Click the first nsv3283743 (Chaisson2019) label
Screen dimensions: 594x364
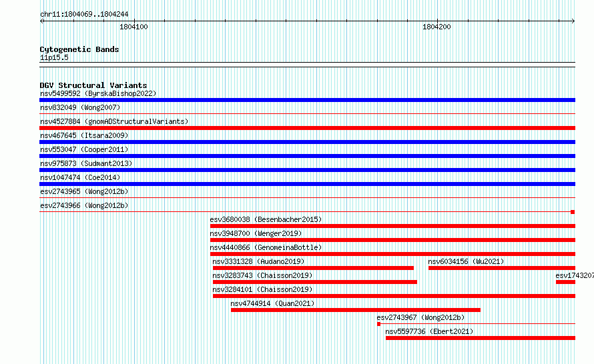pos(262,275)
